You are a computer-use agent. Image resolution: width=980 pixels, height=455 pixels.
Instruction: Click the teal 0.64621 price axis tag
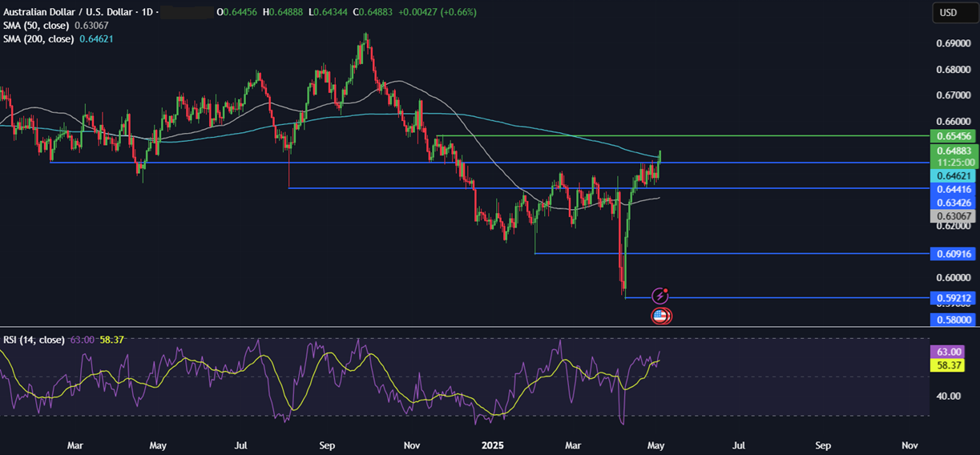[x=953, y=175]
